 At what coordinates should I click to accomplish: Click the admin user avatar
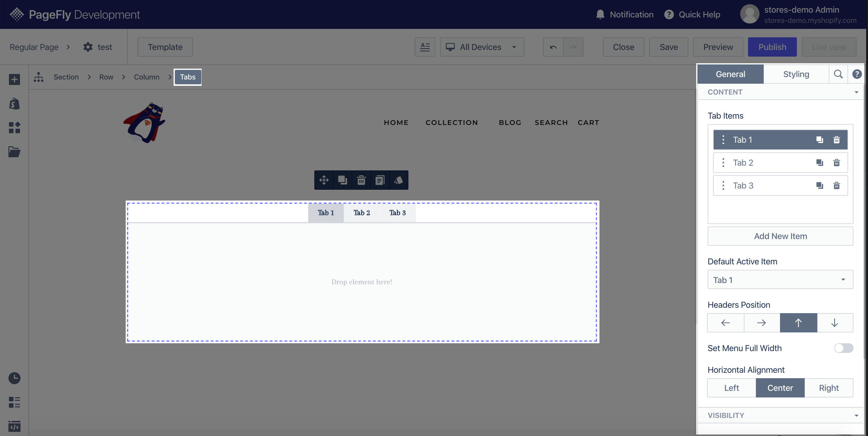click(x=749, y=14)
